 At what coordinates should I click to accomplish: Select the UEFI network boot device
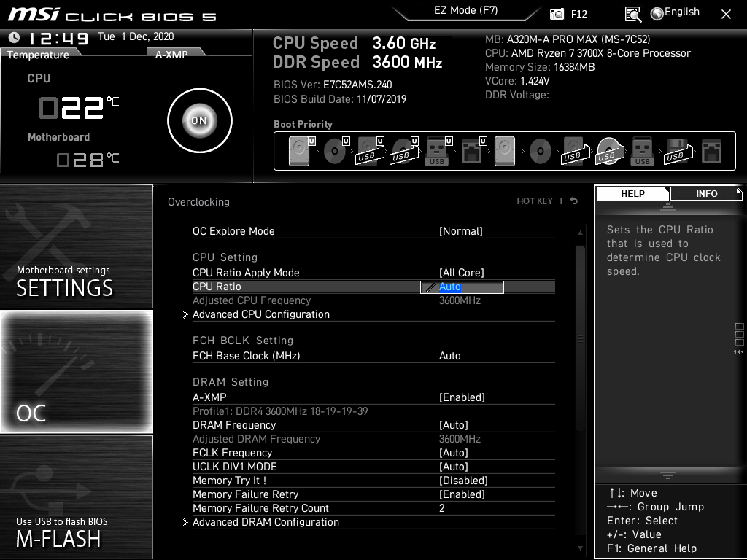click(473, 151)
